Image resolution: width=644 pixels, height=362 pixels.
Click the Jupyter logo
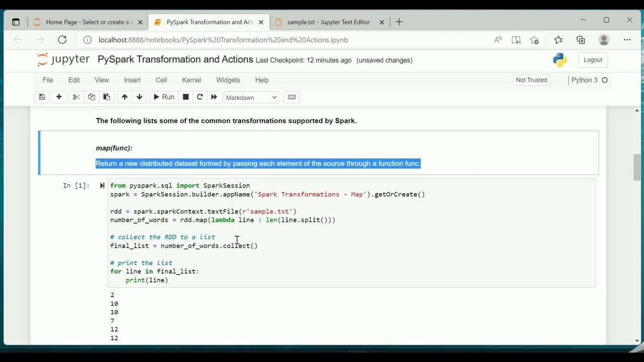coord(63,59)
